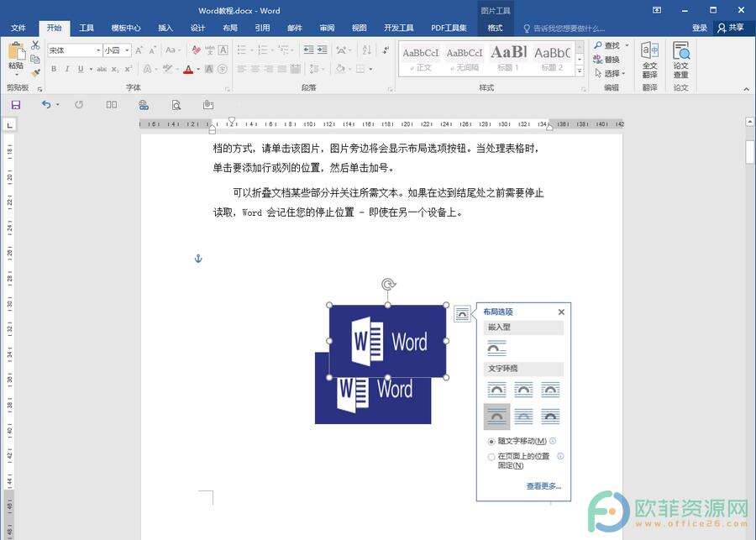Toggle italic formatting with the I button
Image resolution: width=756 pixels, height=540 pixels.
pos(67,69)
